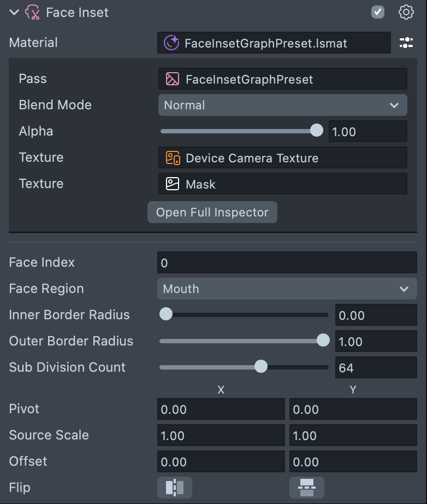Click the FaceInsetGraphPreset.lsmat material icon

point(171,43)
